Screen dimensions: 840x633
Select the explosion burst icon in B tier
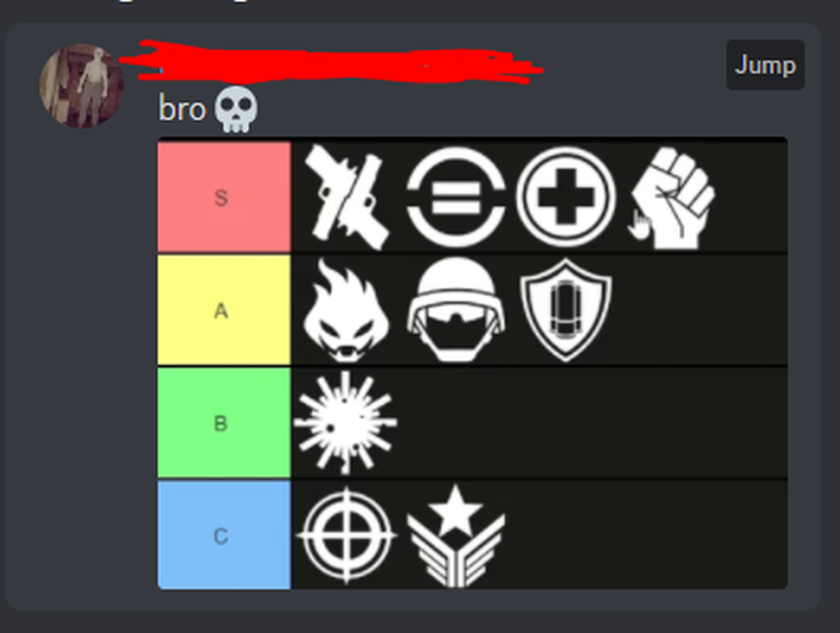[x=345, y=422]
